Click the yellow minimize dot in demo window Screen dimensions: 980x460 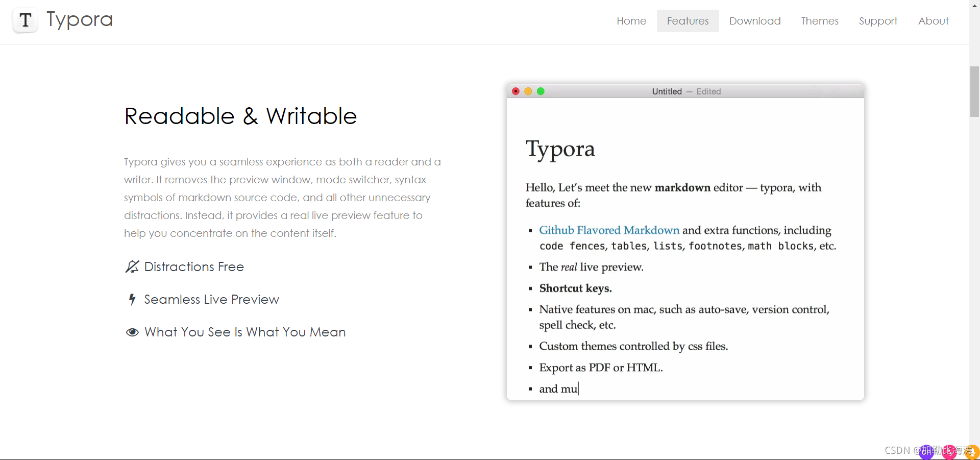[x=528, y=91]
